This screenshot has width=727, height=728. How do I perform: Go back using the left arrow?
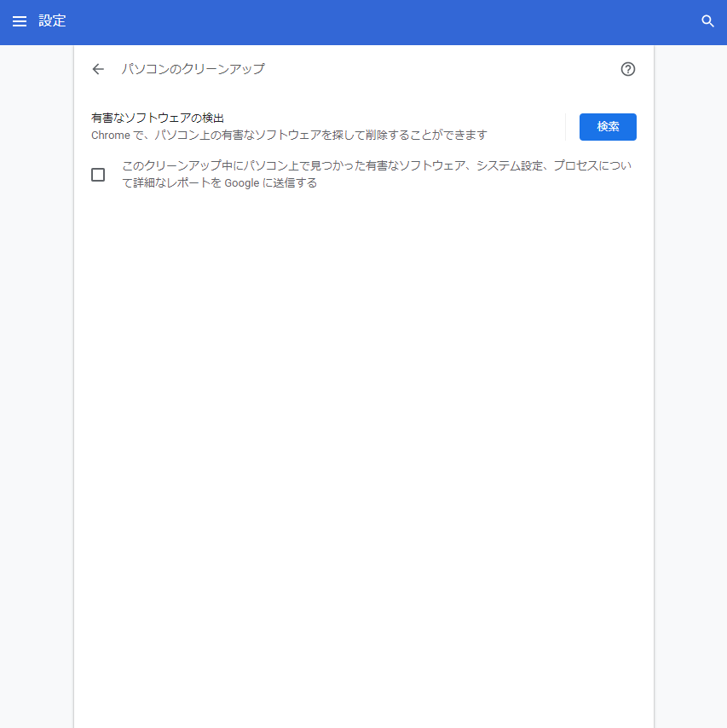pos(98,69)
